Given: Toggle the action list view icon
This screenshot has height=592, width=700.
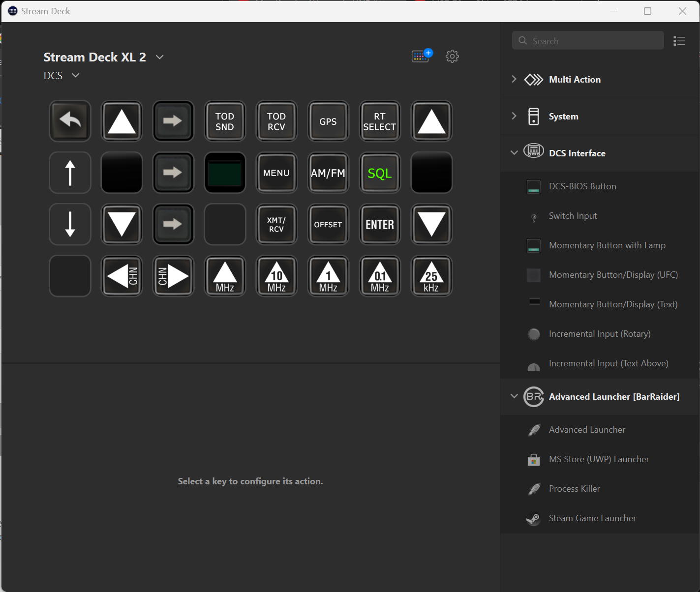Looking at the screenshot, I should click(x=679, y=41).
